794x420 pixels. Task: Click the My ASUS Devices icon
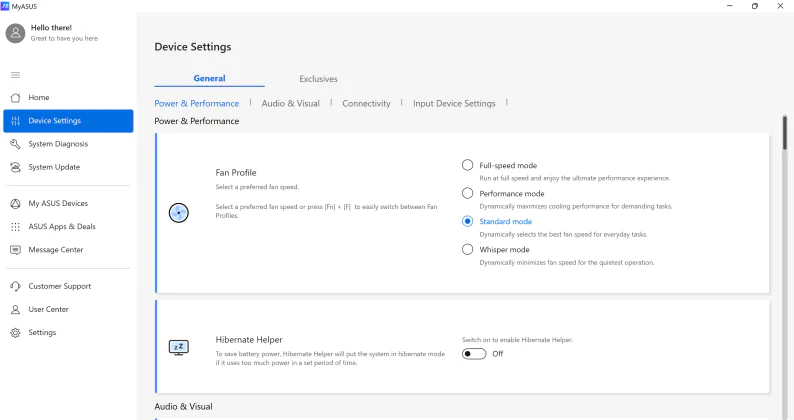point(16,203)
